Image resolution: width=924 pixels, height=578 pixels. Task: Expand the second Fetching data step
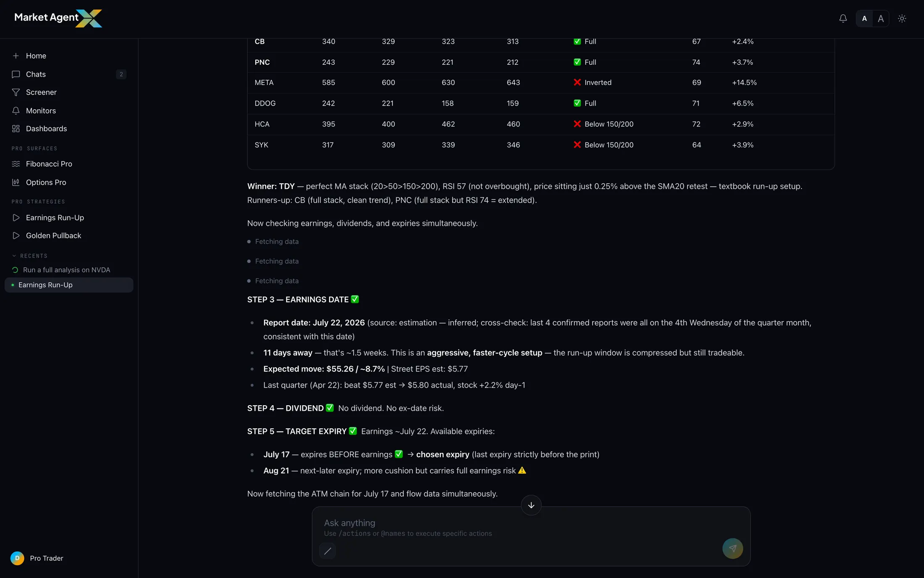pyautogui.click(x=273, y=261)
